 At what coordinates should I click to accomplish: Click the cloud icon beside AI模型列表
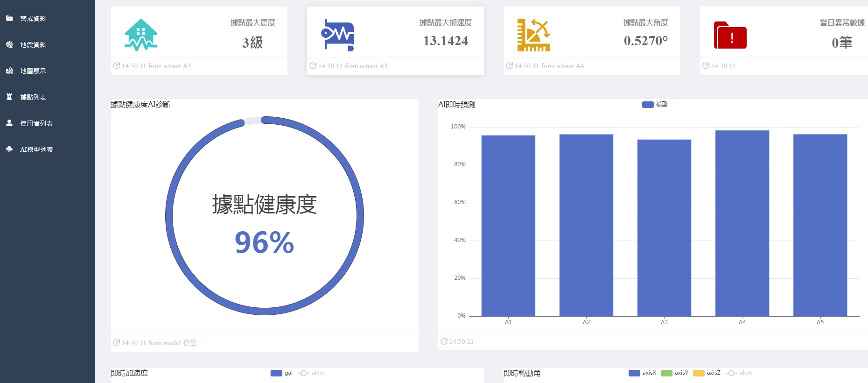(x=9, y=149)
